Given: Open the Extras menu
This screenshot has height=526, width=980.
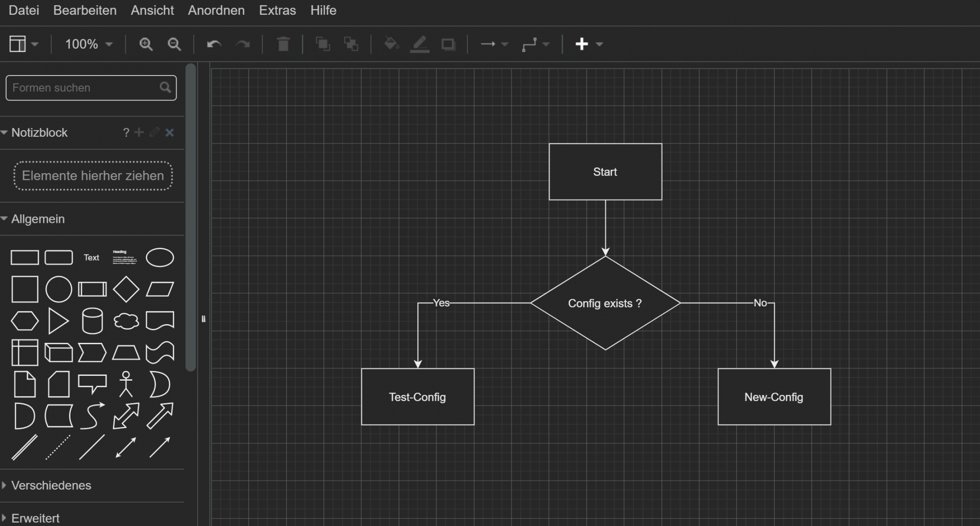Looking at the screenshot, I should [277, 11].
